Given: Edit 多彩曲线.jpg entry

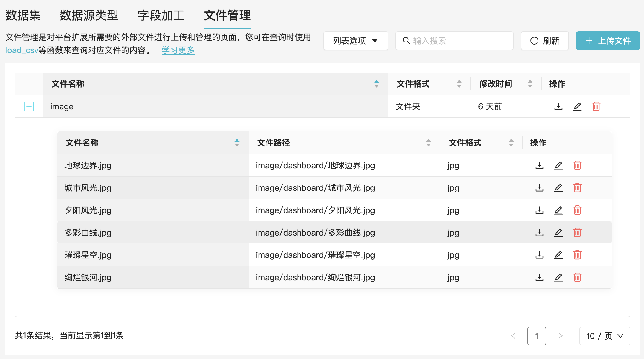Looking at the screenshot, I should coord(558,233).
